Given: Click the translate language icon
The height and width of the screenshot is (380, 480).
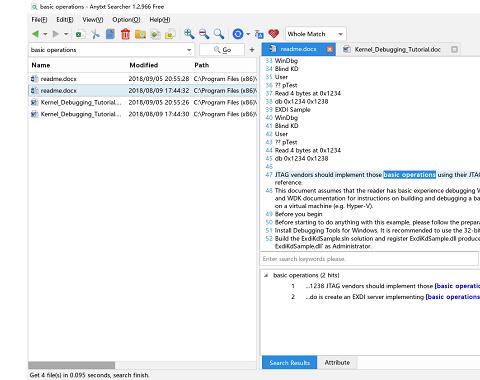Looking at the screenshot, I should (259, 34).
